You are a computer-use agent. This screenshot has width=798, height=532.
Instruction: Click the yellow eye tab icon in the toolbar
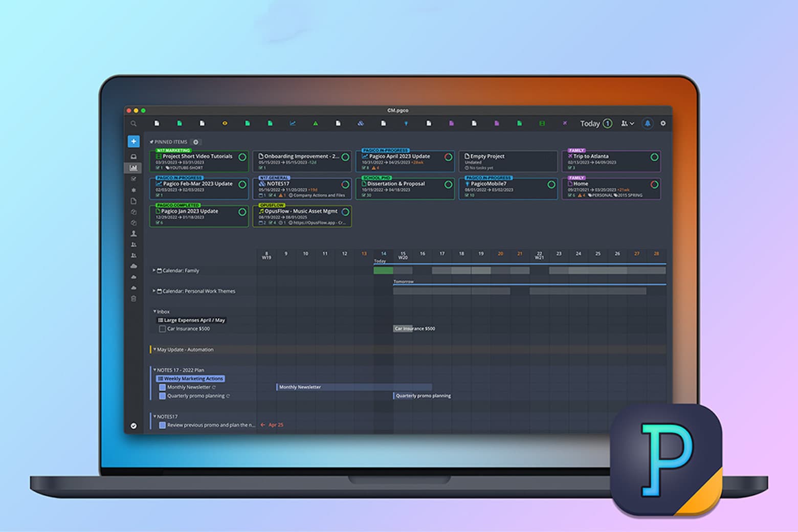pyautogui.click(x=225, y=124)
